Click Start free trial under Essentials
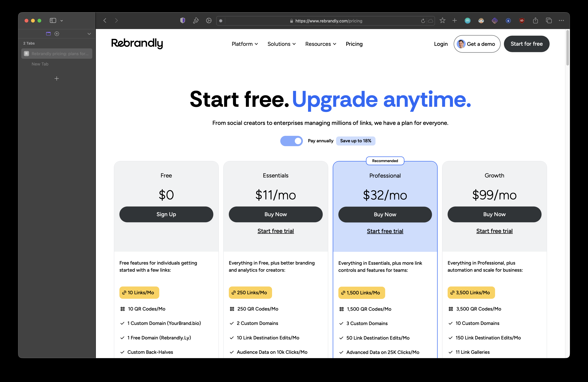 pyautogui.click(x=275, y=231)
